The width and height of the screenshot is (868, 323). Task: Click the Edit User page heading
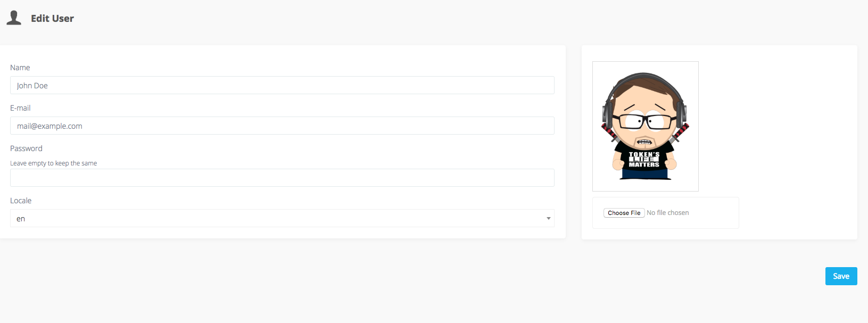53,18
